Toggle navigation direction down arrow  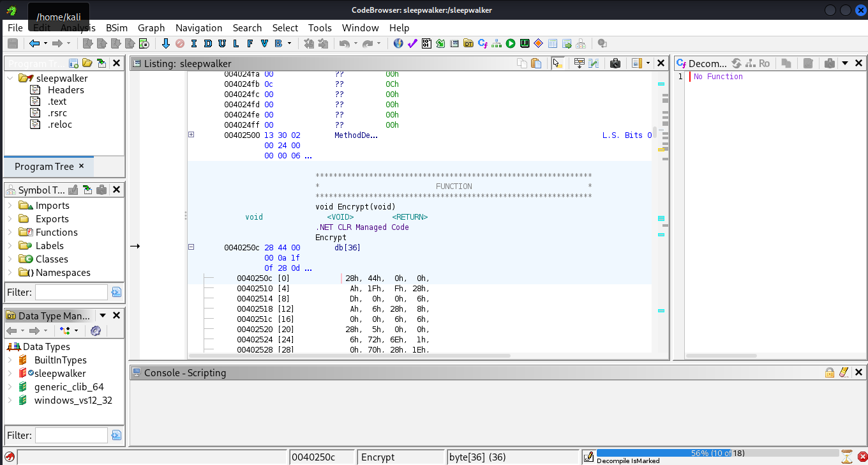[166, 43]
